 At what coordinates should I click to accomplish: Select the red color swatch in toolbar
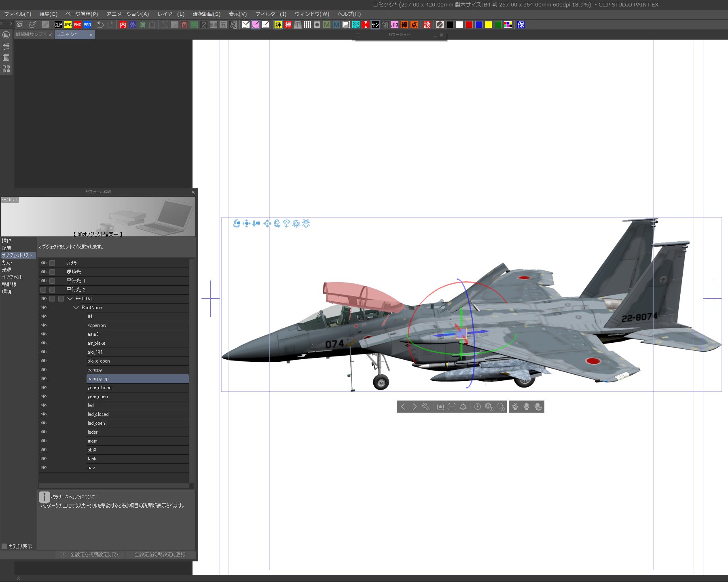[x=469, y=25]
